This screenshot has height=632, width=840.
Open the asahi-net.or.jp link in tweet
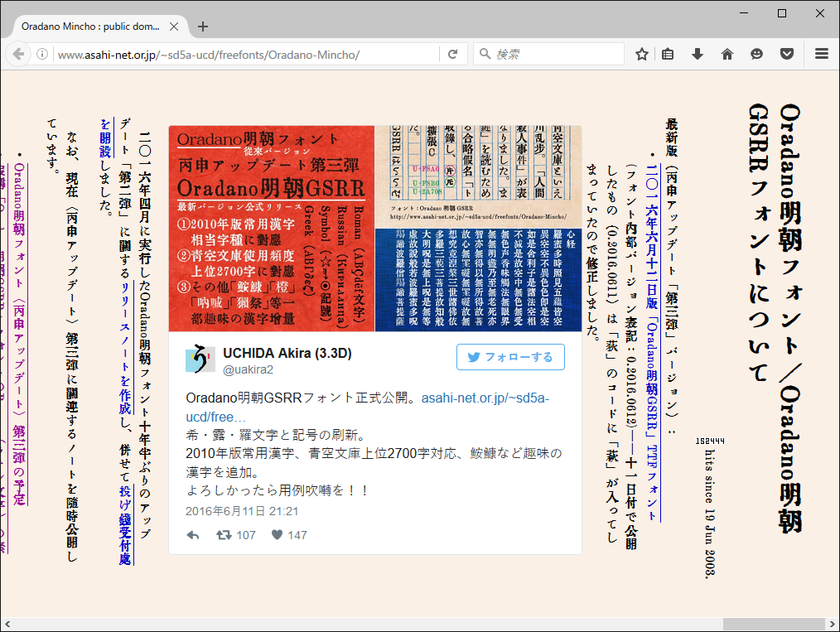368,408
